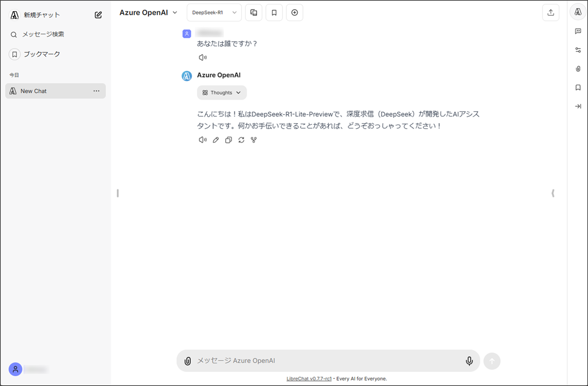This screenshot has width=588, height=386.
Task: Start a new chat with the pencil icon
Action: click(x=98, y=14)
